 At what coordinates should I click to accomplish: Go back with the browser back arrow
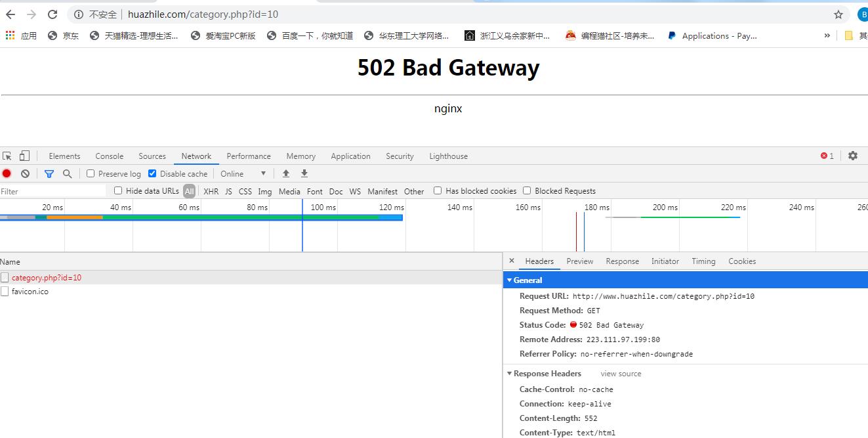(x=10, y=14)
